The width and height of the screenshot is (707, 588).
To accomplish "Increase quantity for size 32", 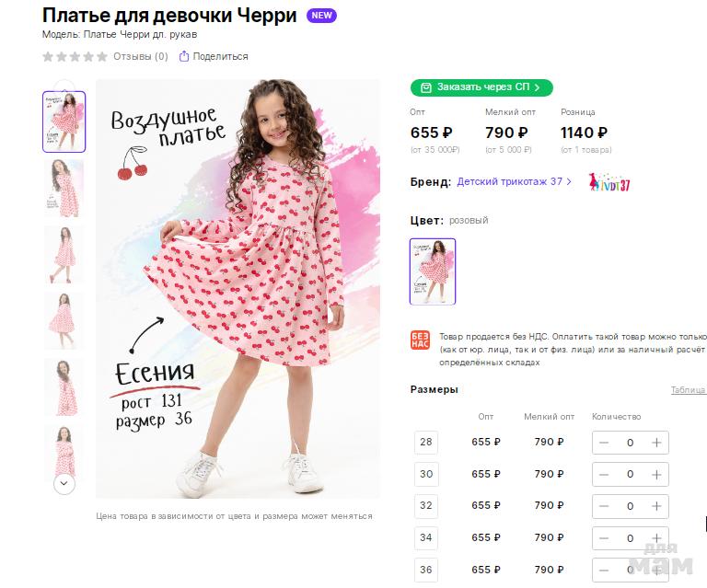I will pos(656,506).
